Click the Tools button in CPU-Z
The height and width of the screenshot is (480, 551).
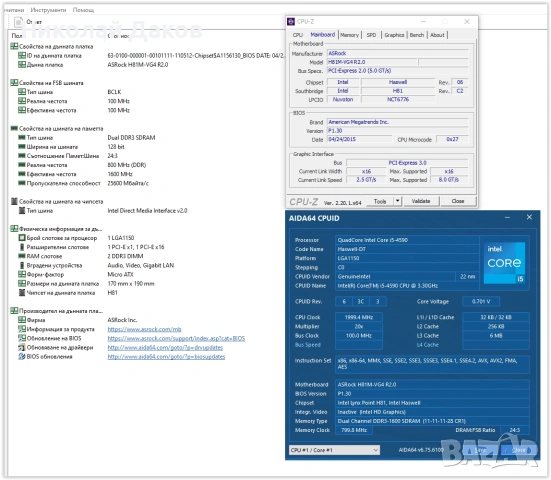coord(380,201)
